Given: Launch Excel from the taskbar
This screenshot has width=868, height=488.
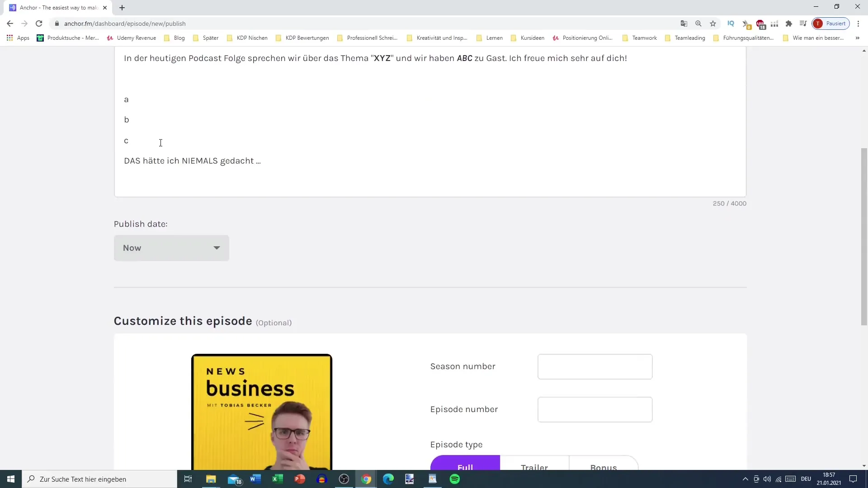Looking at the screenshot, I should [278, 479].
